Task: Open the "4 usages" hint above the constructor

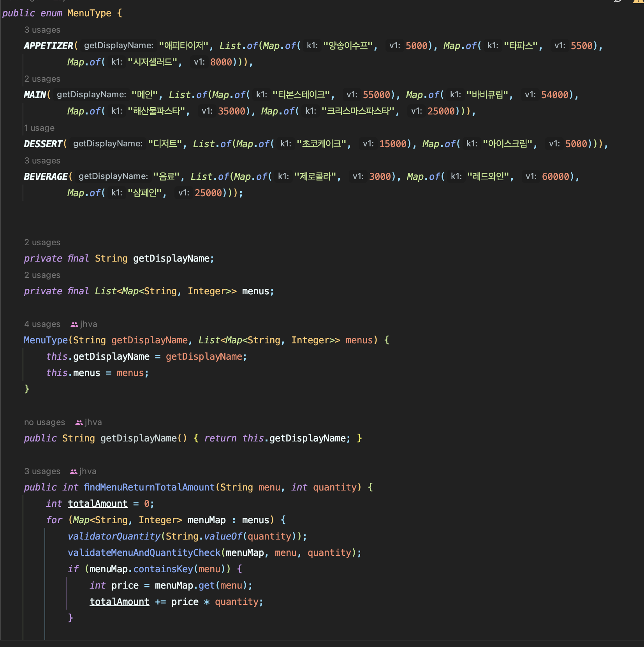Action: 42,324
